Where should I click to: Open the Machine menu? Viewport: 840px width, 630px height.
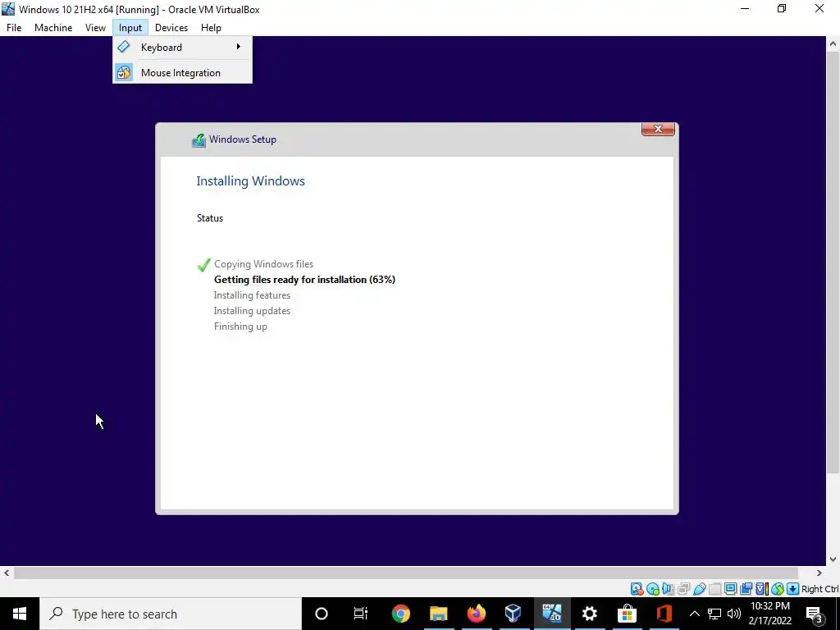pyautogui.click(x=53, y=28)
